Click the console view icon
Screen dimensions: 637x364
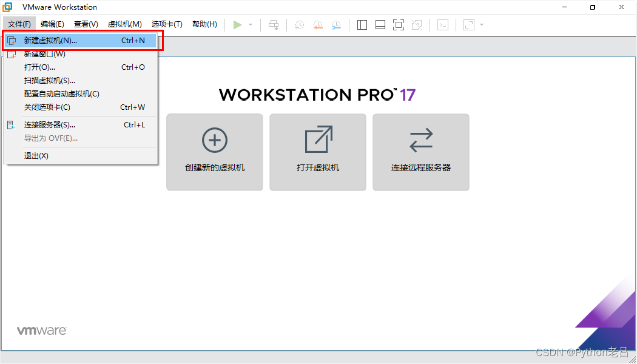coord(442,25)
